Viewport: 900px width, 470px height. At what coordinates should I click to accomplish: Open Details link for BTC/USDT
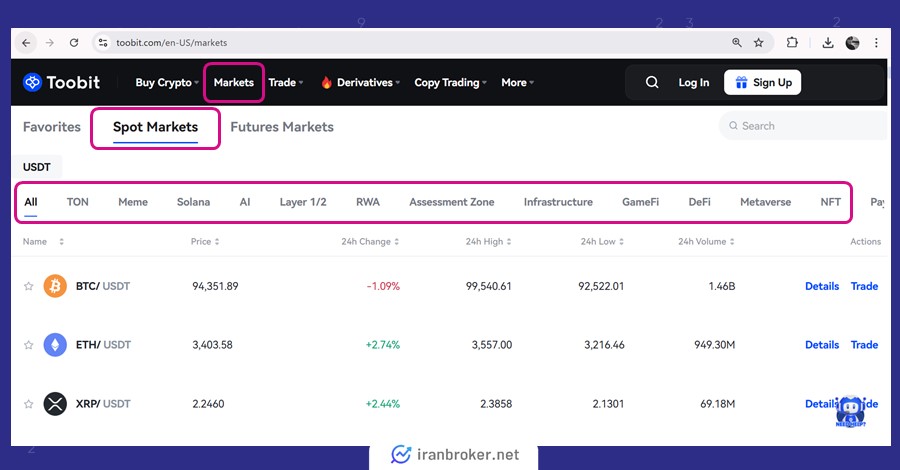pyautogui.click(x=822, y=286)
